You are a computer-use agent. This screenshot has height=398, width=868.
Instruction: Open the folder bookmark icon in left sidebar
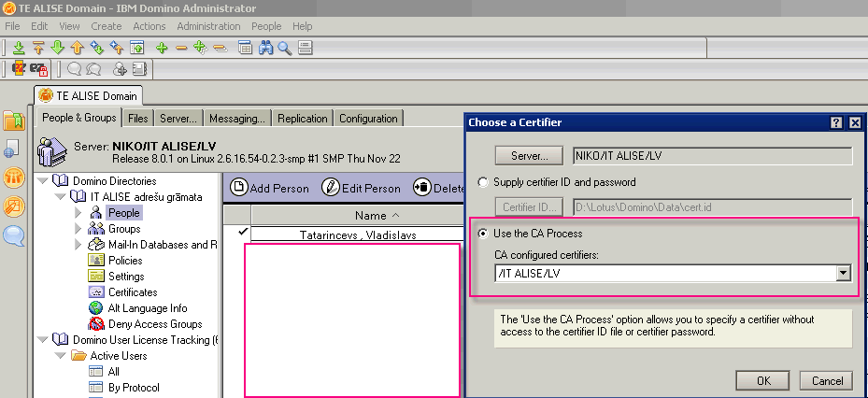(x=14, y=121)
